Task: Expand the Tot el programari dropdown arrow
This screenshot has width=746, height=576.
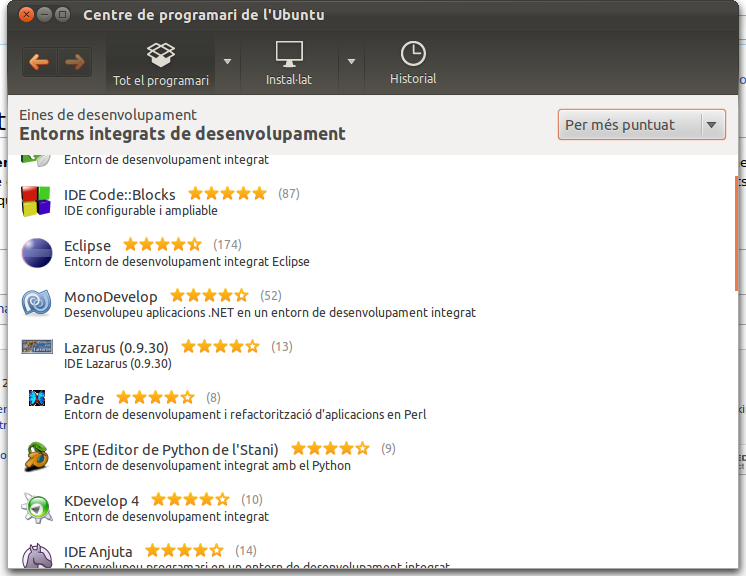Action: pyautogui.click(x=227, y=62)
